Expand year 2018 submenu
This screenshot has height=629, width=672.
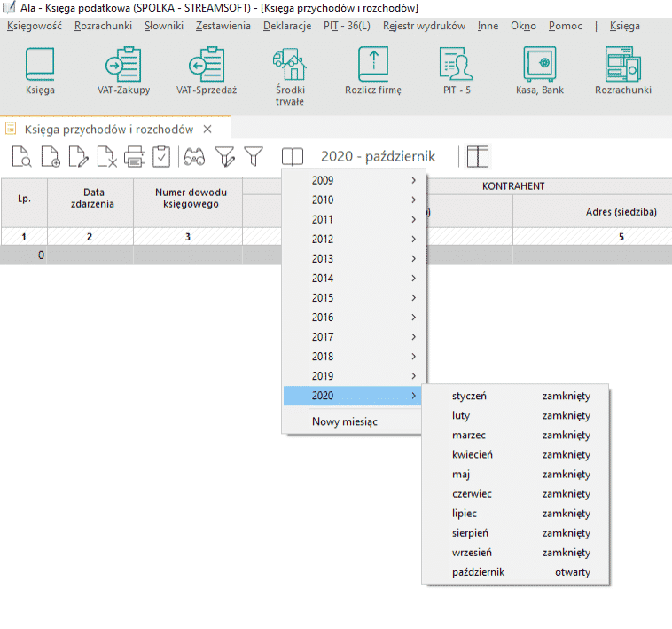353,357
